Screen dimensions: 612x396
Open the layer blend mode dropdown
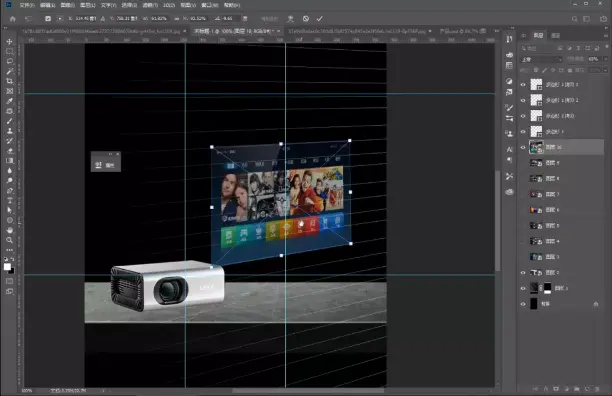click(x=541, y=59)
